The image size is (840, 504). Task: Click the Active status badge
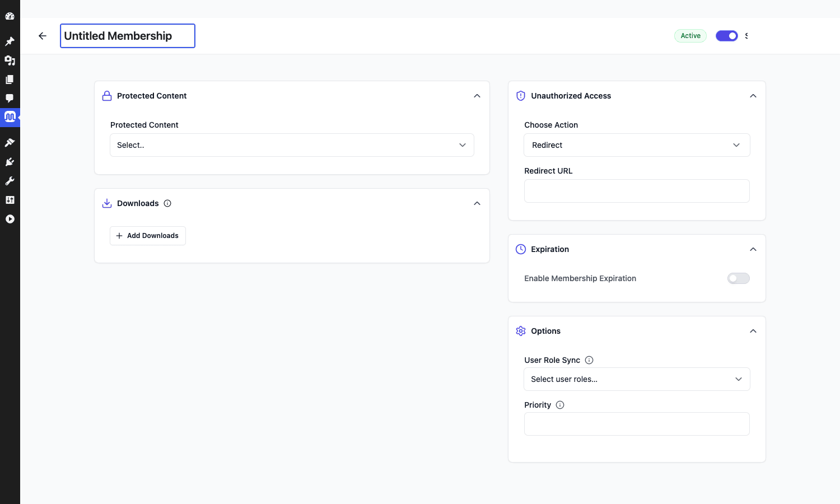(690, 36)
